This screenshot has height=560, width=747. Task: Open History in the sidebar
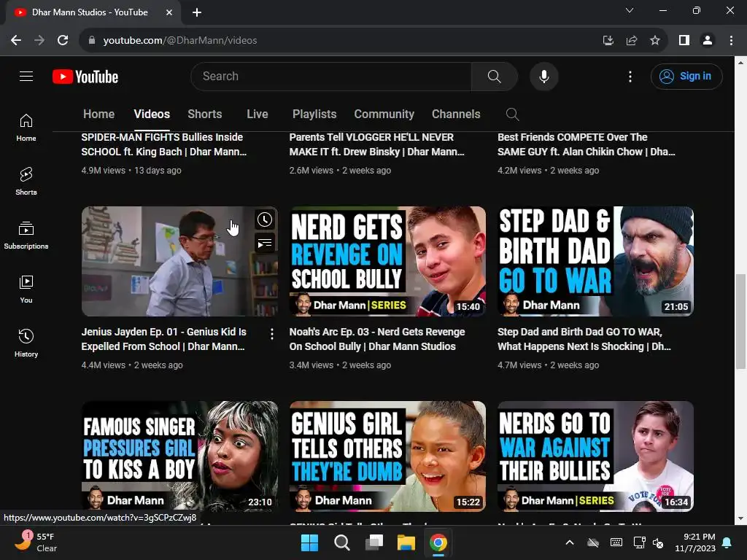coord(26,343)
